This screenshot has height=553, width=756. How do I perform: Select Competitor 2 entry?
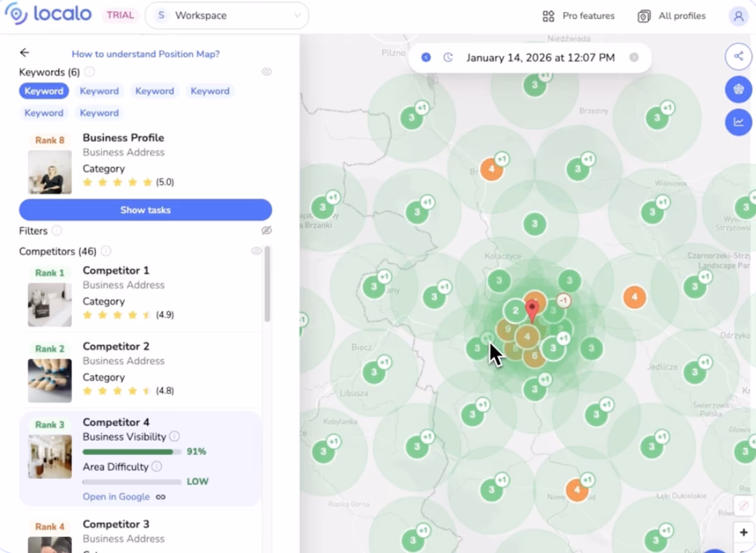pyautogui.click(x=141, y=370)
